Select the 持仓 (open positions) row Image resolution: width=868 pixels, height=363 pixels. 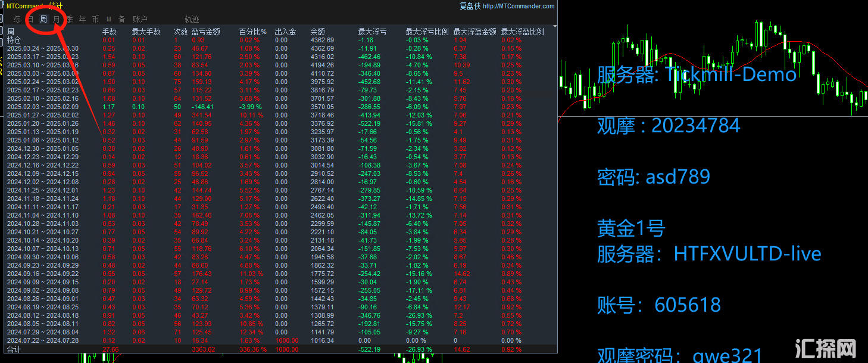pyautogui.click(x=14, y=40)
